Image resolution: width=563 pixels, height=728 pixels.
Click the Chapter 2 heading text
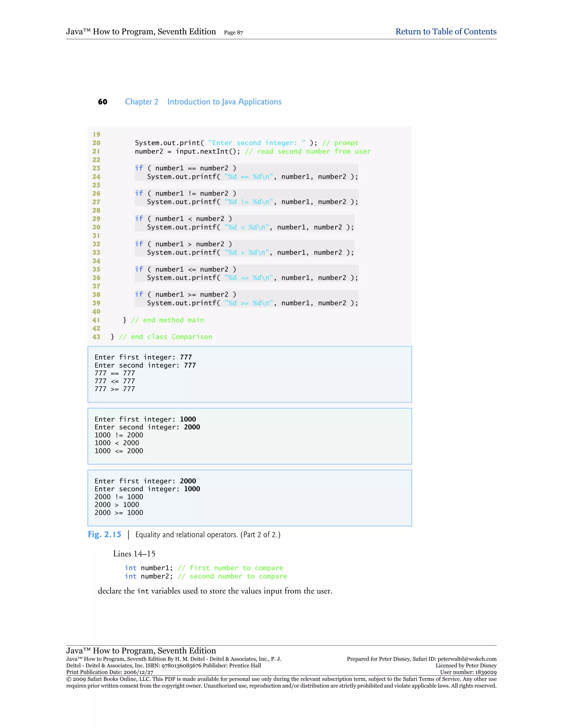[x=141, y=102]
